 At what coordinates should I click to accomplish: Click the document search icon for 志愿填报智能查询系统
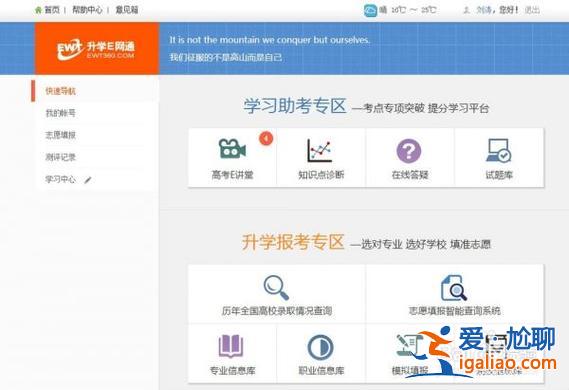(454, 288)
